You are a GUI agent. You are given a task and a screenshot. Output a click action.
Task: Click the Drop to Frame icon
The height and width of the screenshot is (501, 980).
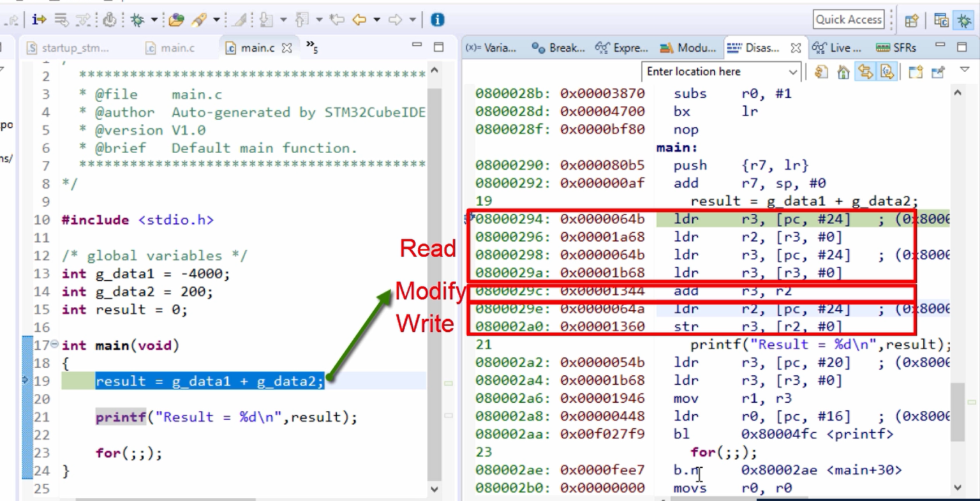(61, 20)
